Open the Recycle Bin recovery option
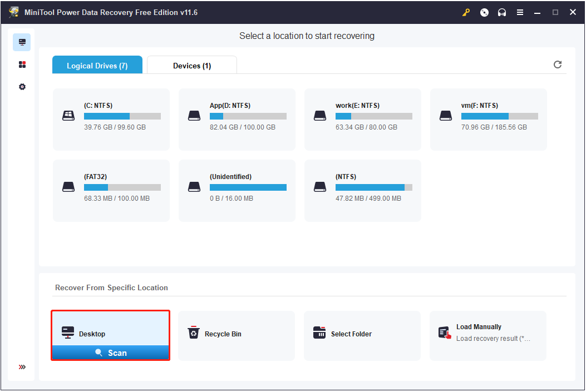This screenshot has width=586, height=392. point(236,334)
